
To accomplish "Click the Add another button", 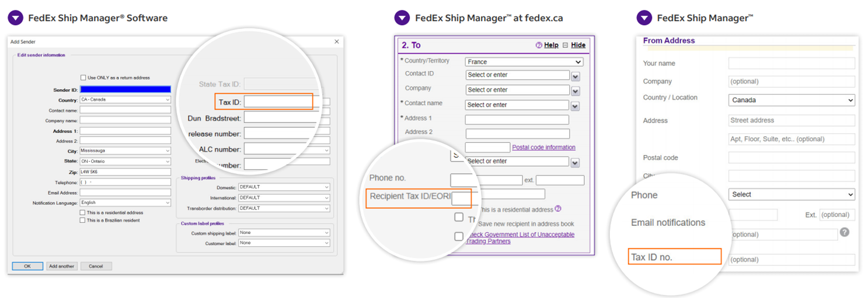I will pos(61,266).
